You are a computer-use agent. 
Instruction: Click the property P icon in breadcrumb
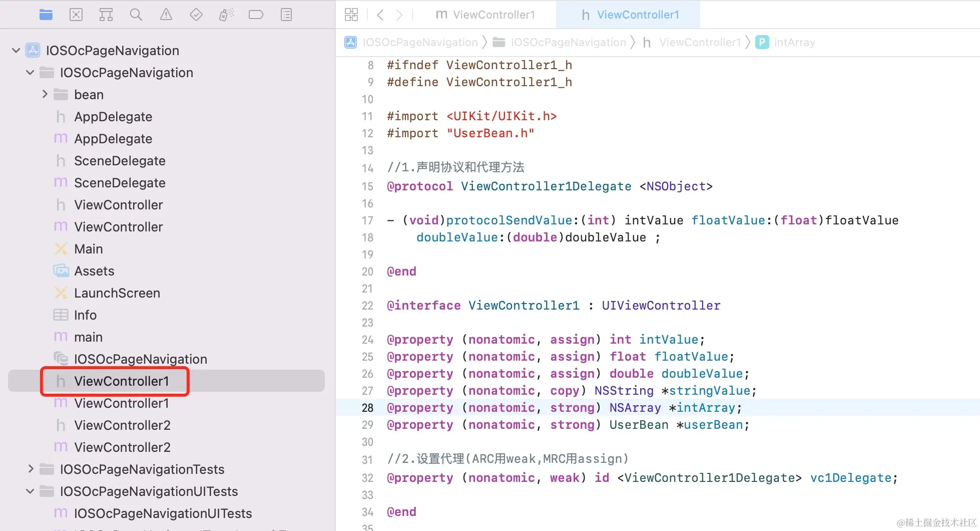point(762,43)
